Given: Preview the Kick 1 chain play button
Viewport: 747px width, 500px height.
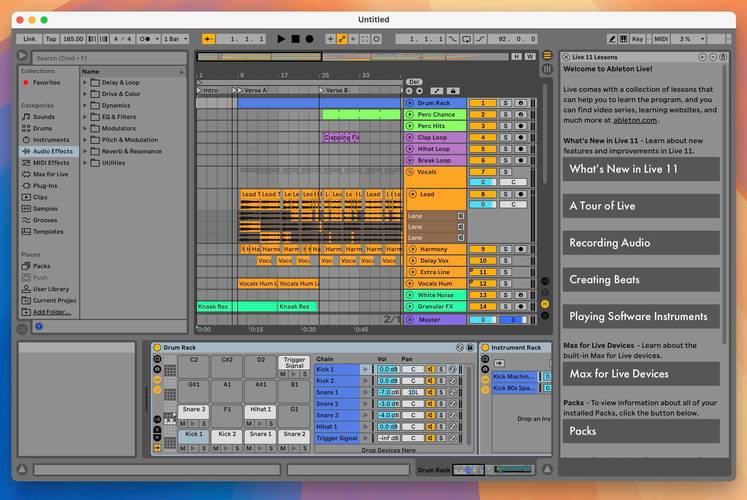Looking at the screenshot, I should [366, 370].
